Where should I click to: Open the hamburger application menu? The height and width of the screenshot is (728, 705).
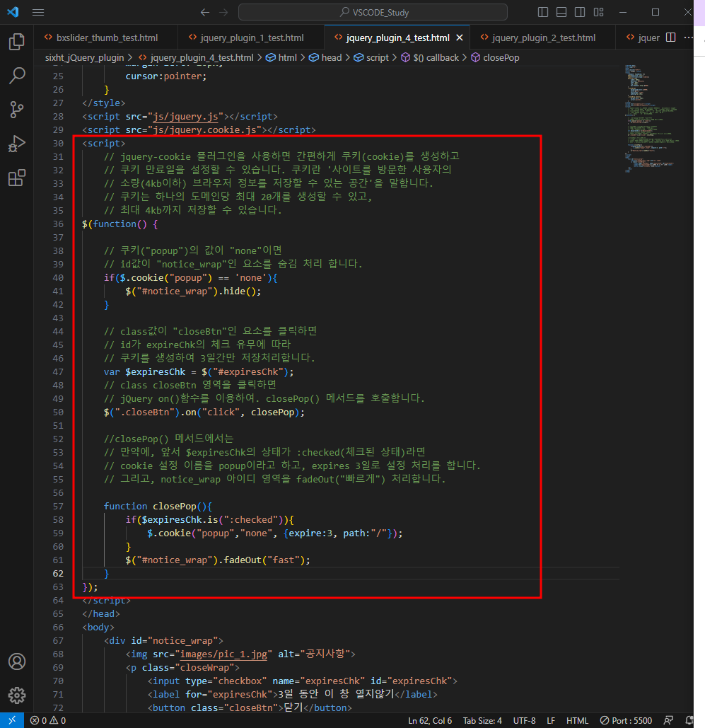coord(38,13)
